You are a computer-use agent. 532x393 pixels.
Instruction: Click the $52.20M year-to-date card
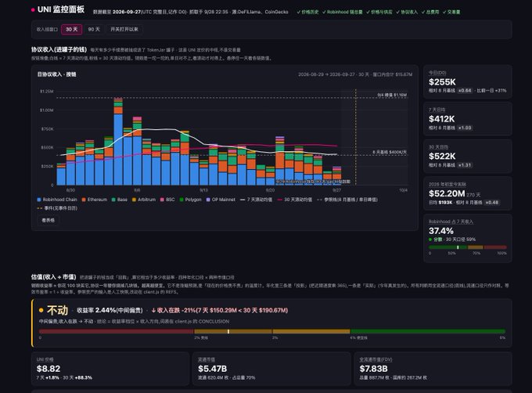point(468,193)
